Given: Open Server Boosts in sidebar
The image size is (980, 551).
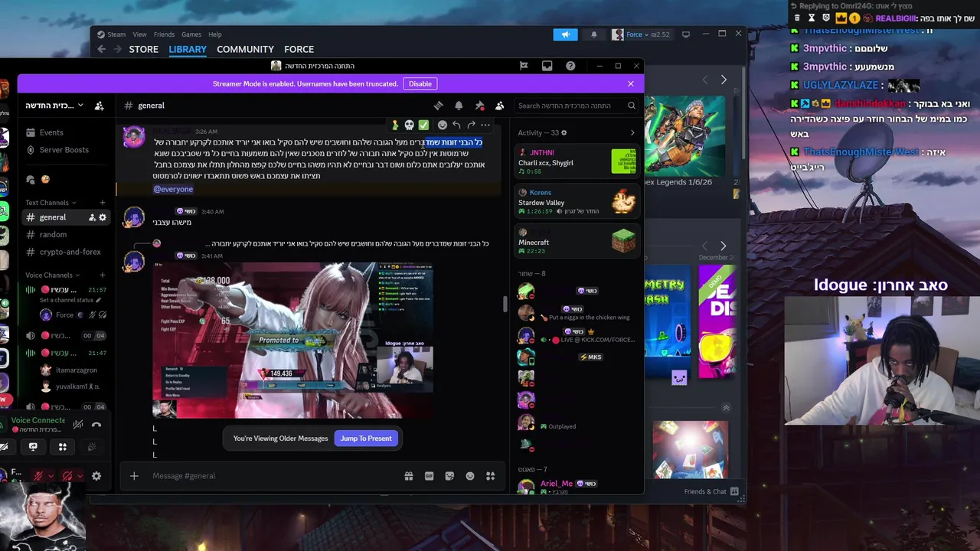Looking at the screenshot, I should tap(66, 150).
